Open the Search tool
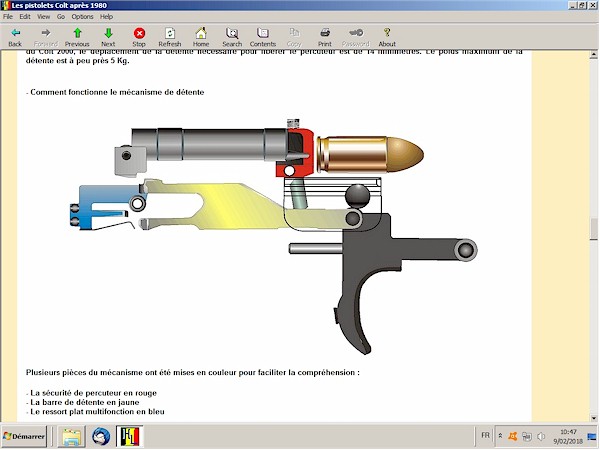 pyautogui.click(x=232, y=37)
